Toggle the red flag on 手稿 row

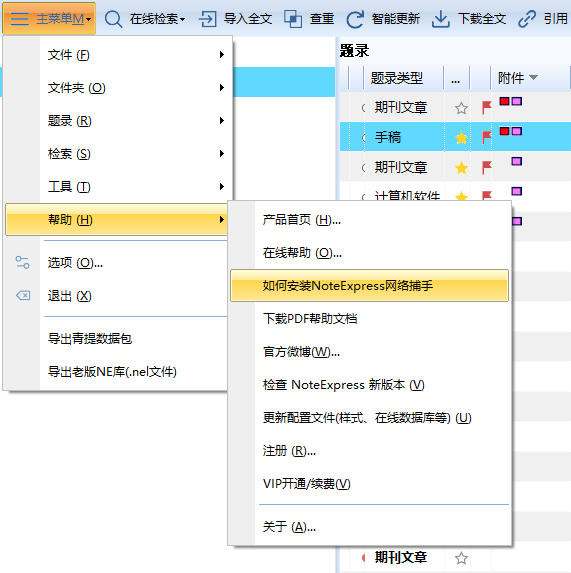(x=487, y=138)
